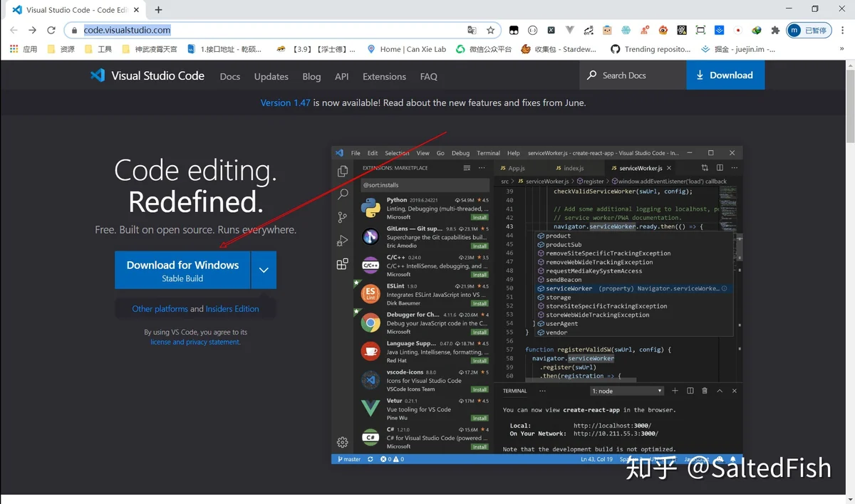The width and height of the screenshot is (855, 504).
Task: Show more bookmarks via the double chevron
Action: [x=841, y=49]
